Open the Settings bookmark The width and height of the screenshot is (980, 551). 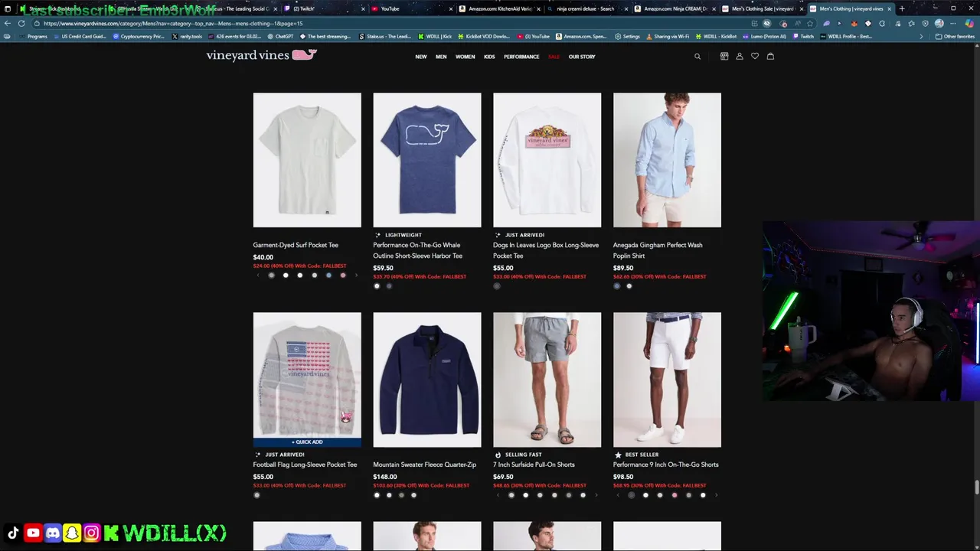coord(627,36)
